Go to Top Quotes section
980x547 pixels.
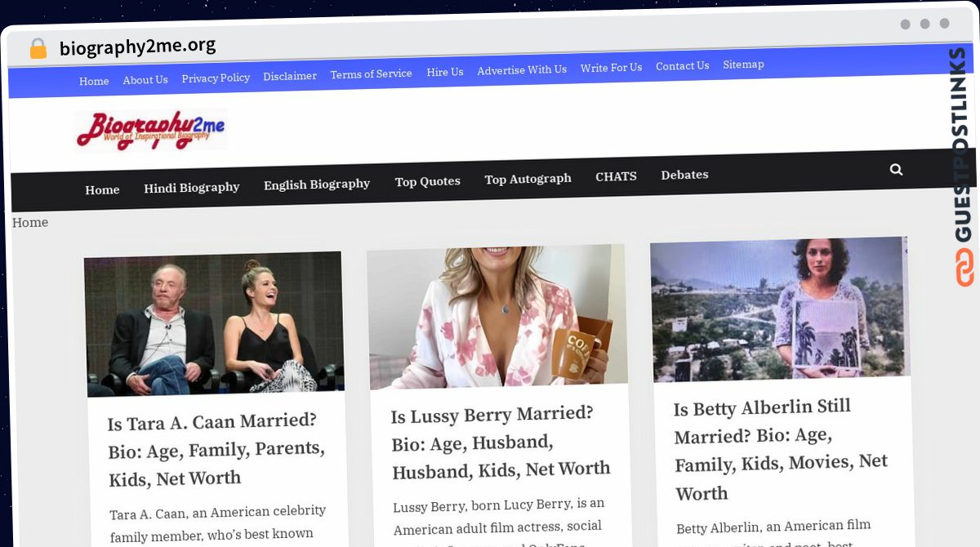428,181
